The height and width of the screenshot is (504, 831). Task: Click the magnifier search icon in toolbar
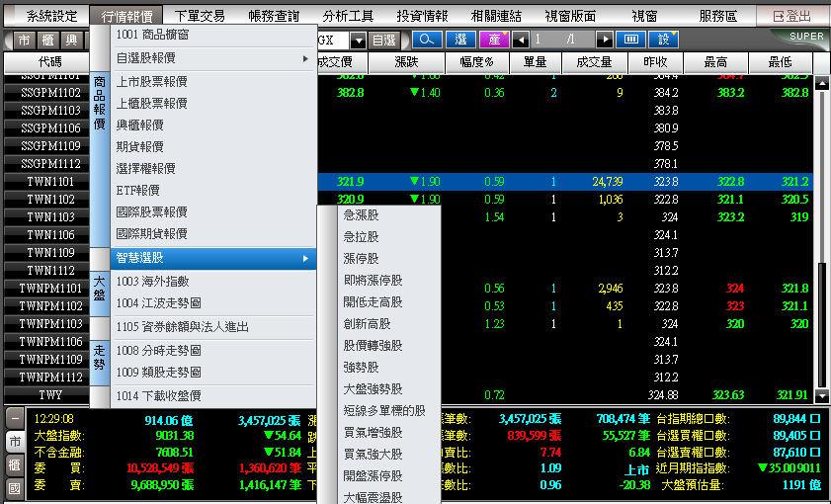pos(427,40)
